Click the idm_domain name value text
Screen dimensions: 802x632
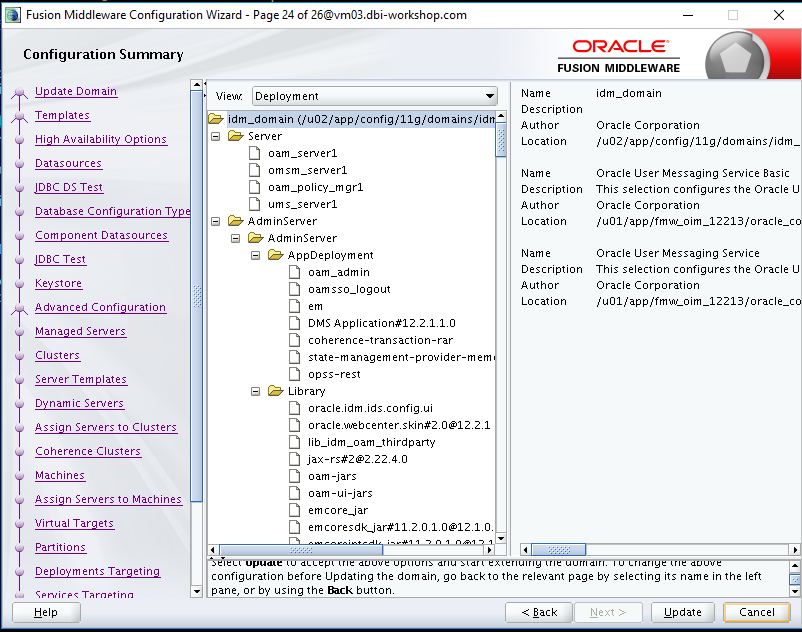point(629,94)
